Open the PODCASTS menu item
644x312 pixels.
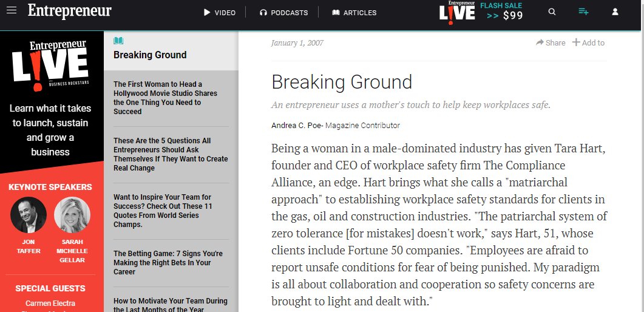(289, 13)
